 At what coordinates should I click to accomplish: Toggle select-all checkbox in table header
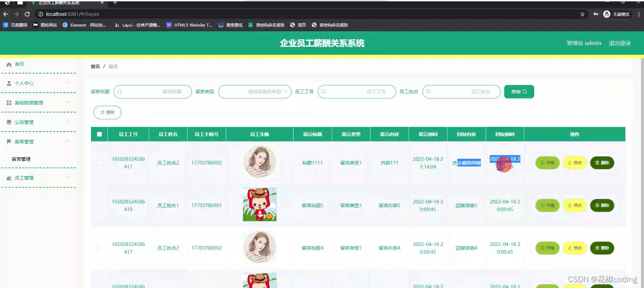(100, 134)
